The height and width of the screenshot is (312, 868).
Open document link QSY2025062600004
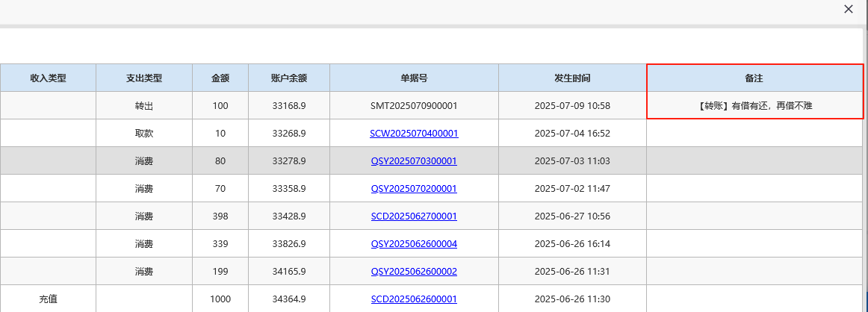414,244
